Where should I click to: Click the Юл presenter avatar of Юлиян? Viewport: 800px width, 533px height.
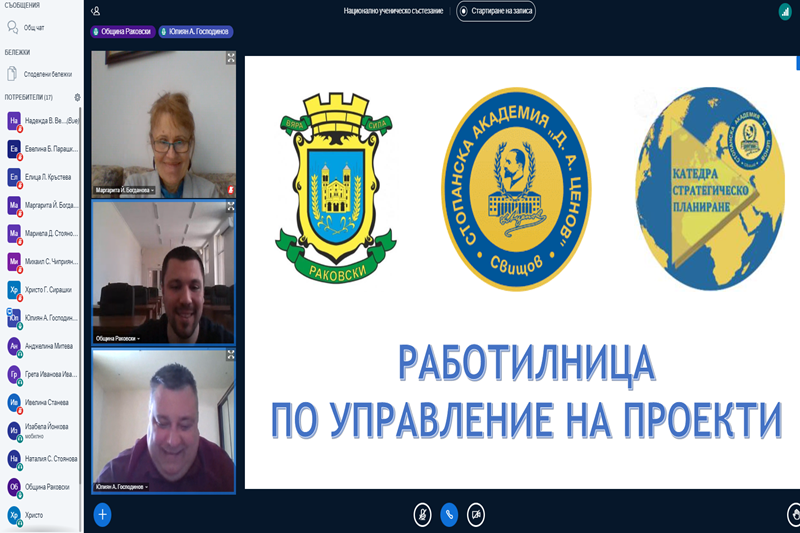14,318
